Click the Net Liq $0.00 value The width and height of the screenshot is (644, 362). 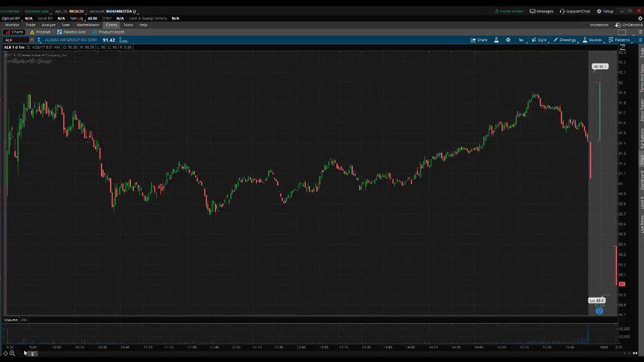coord(92,18)
